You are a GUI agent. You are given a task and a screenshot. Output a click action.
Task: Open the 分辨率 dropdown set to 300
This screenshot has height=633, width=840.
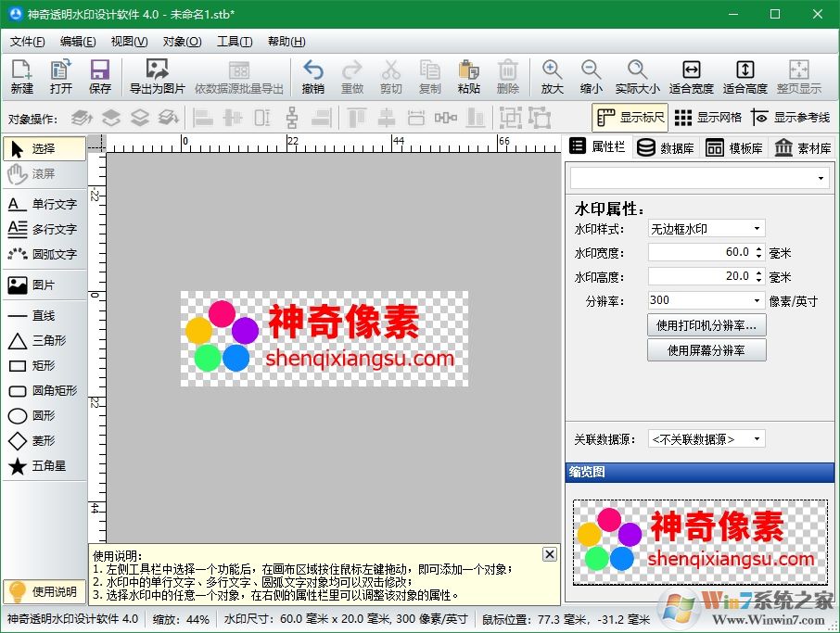click(x=706, y=299)
